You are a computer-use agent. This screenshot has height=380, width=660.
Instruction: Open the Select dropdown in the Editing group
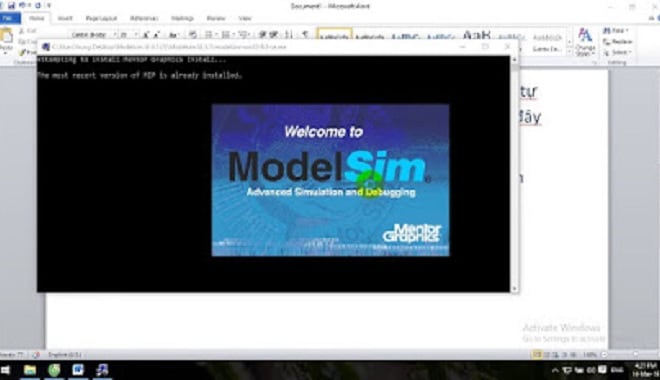pos(617,52)
